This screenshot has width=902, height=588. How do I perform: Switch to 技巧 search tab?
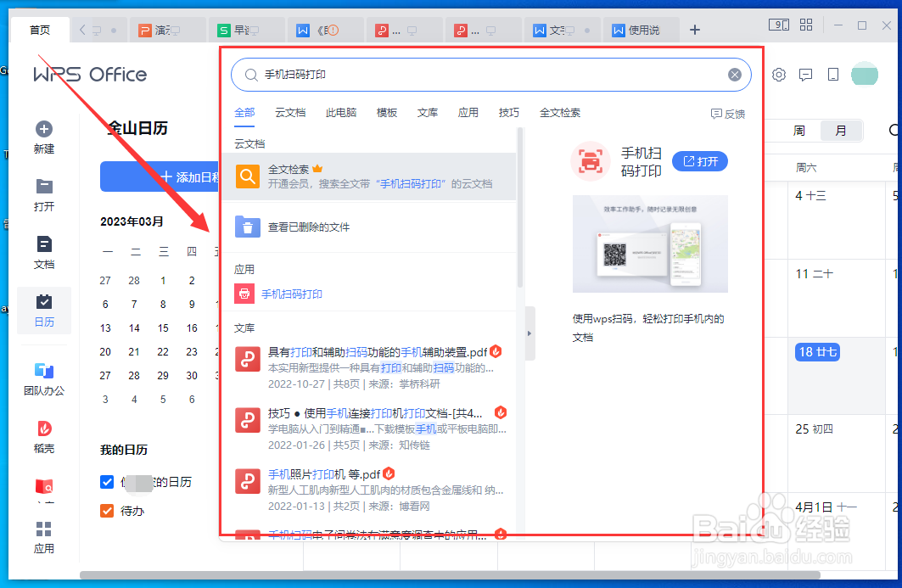coord(509,113)
